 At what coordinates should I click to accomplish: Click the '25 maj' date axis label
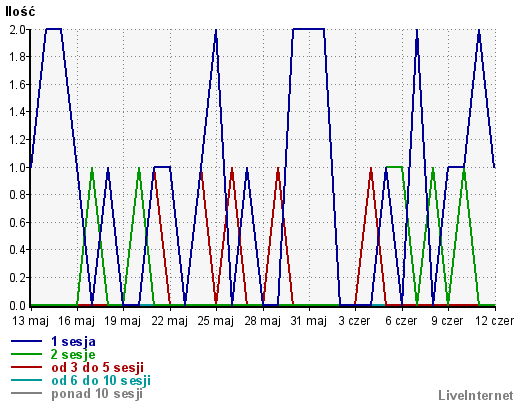click(x=215, y=321)
